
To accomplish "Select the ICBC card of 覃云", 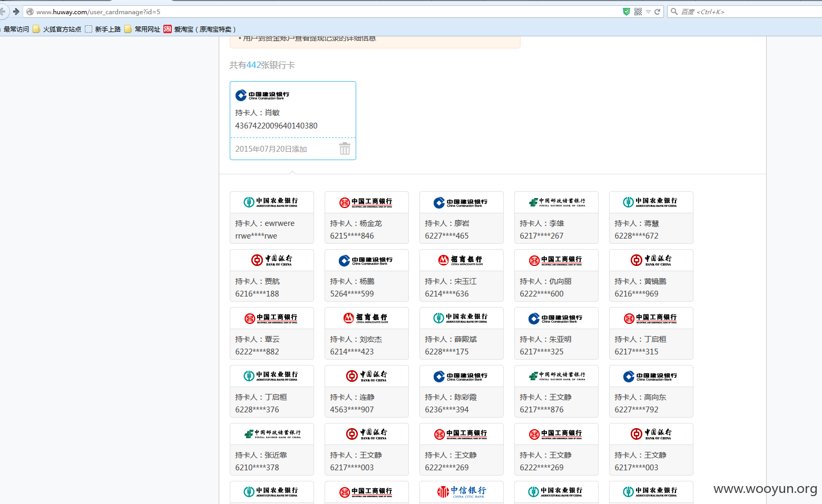I will pyautogui.click(x=272, y=333).
